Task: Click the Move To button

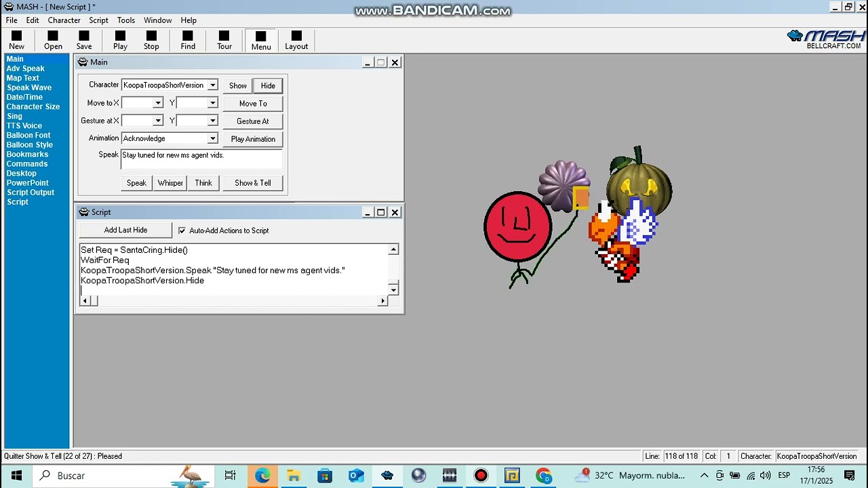Action: coord(253,104)
